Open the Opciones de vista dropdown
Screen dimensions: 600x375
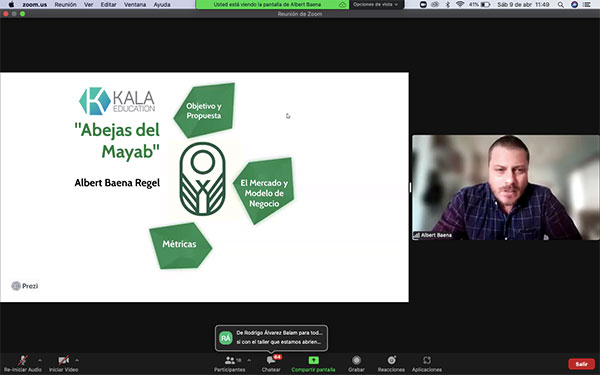point(376,5)
